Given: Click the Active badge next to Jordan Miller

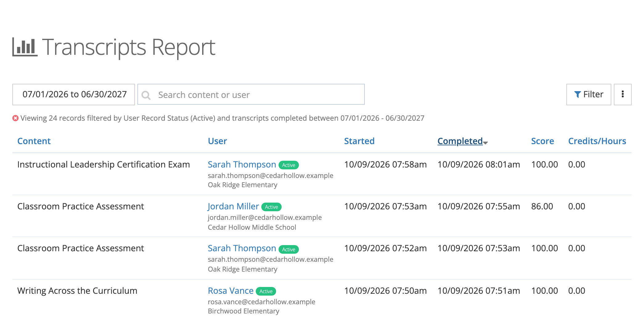Looking at the screenshot, I should 271,207.
